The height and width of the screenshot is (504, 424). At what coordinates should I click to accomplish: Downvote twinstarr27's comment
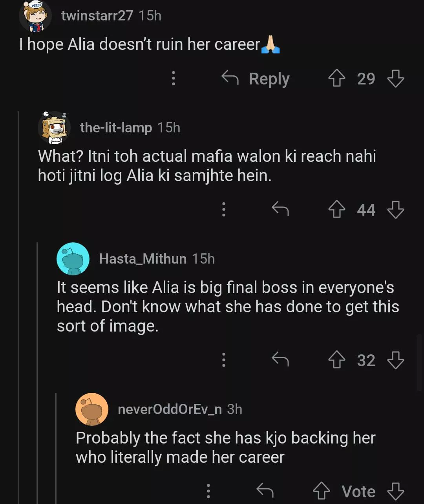click(x=395, y=78)
